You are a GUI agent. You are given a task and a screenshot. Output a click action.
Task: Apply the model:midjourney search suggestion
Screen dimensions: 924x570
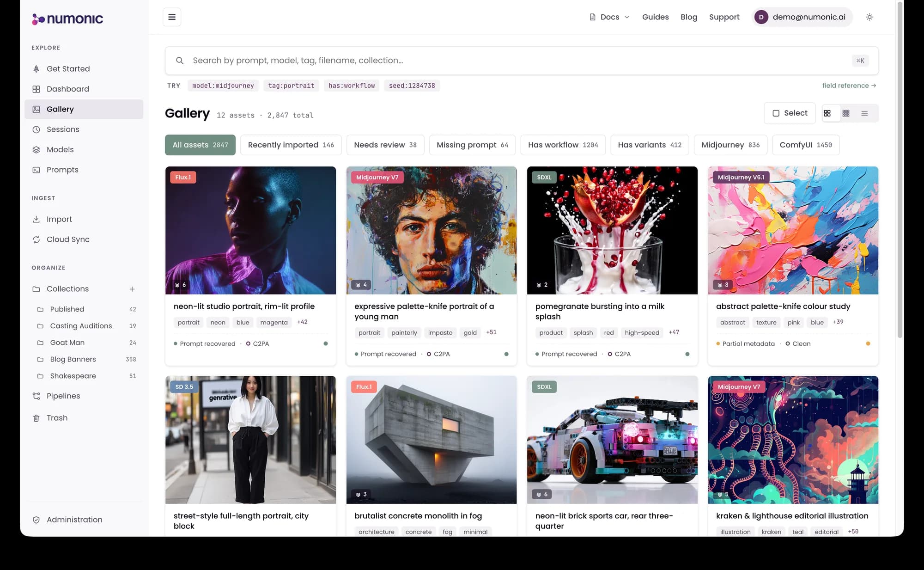[223, 86]
